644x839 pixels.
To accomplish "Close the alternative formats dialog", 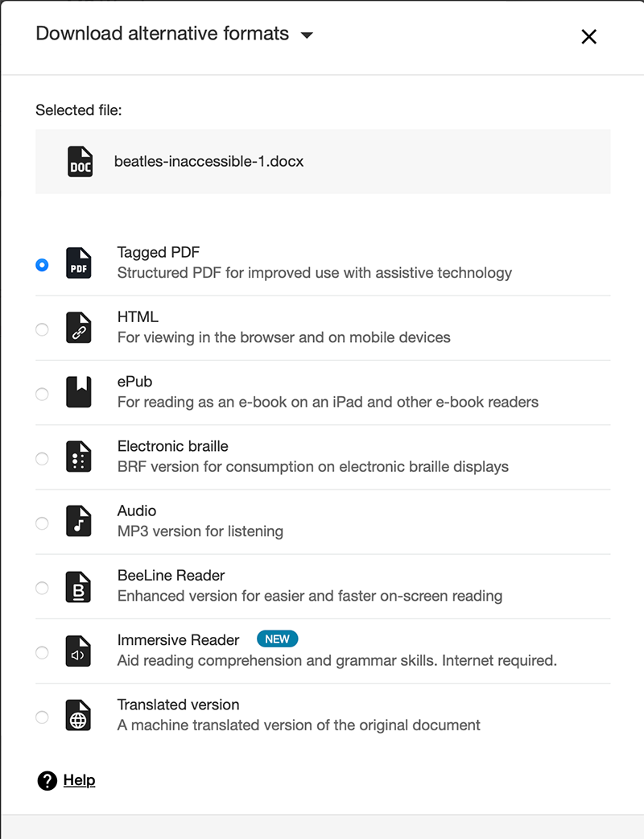I will (x=589, y=36).
